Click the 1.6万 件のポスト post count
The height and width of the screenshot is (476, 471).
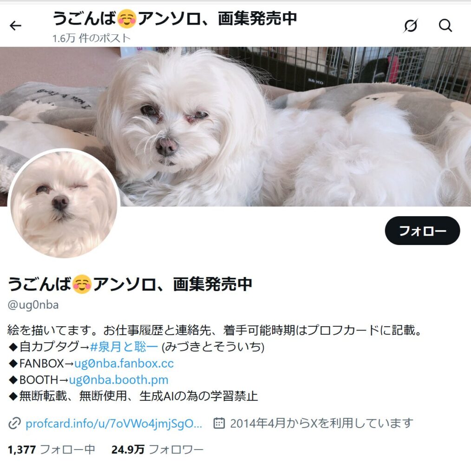pos(92,38)
